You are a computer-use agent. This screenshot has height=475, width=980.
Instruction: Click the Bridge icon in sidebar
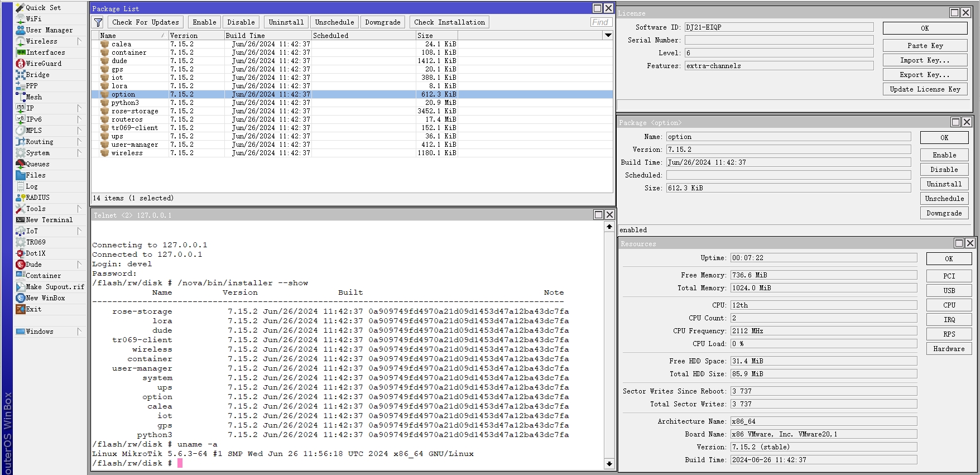tap(21, 75)
